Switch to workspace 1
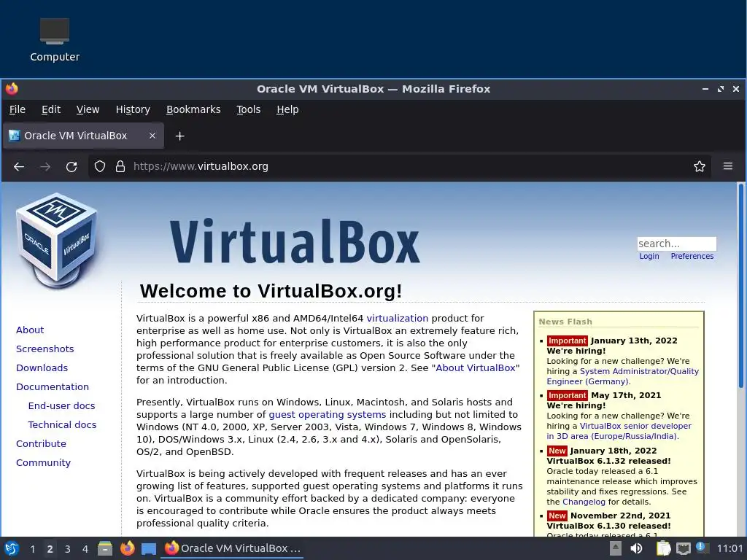 (32, 549)
